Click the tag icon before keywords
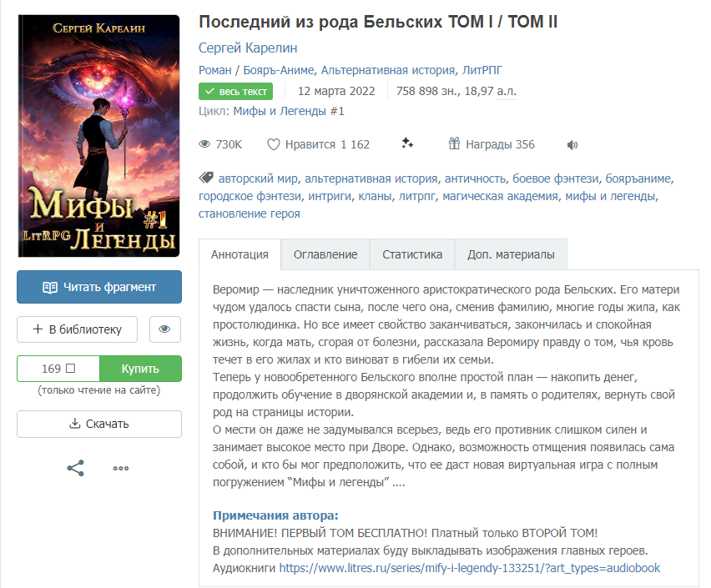 click(x=206, y=178)
